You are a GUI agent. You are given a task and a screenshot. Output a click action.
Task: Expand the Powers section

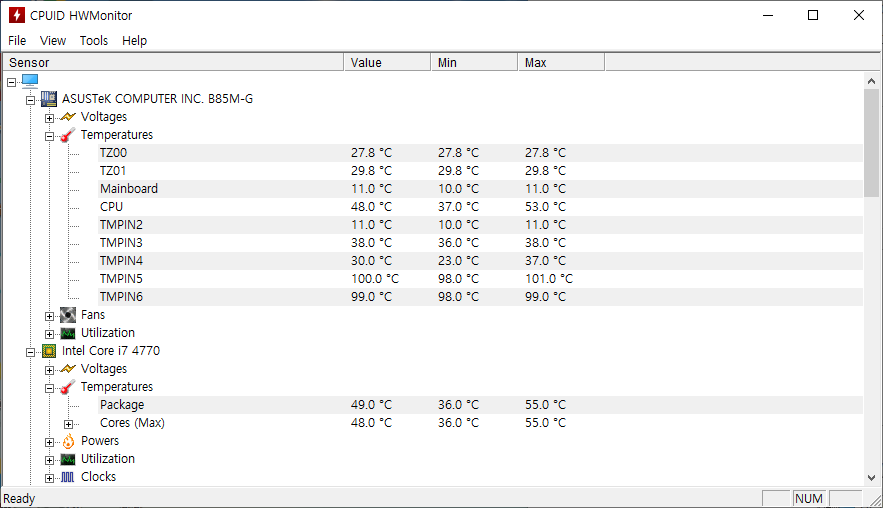[50, 442]
